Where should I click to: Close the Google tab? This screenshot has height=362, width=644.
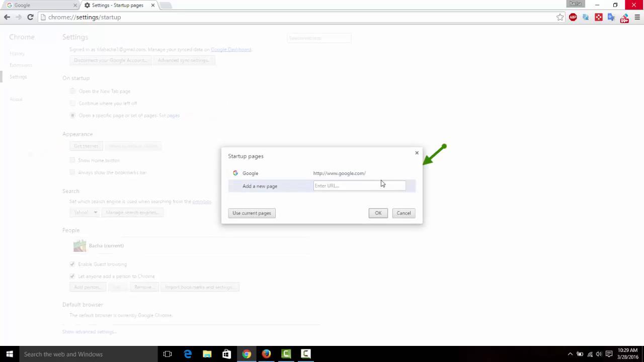tap(75, 5)
